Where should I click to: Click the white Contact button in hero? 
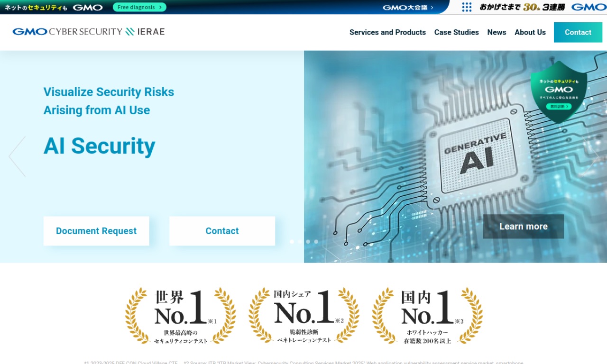222,231
